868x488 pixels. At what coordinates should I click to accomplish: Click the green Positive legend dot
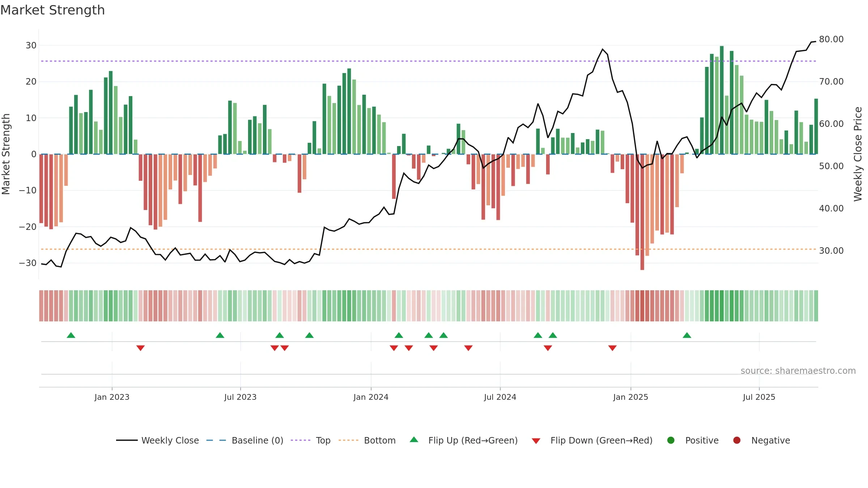pos(671,440)
